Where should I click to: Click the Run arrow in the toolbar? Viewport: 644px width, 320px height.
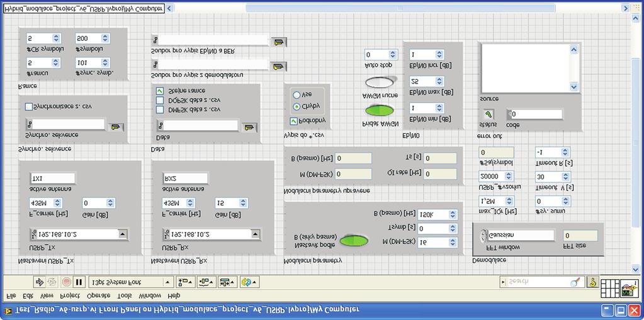pyautogui.click(x=40, y=282)
